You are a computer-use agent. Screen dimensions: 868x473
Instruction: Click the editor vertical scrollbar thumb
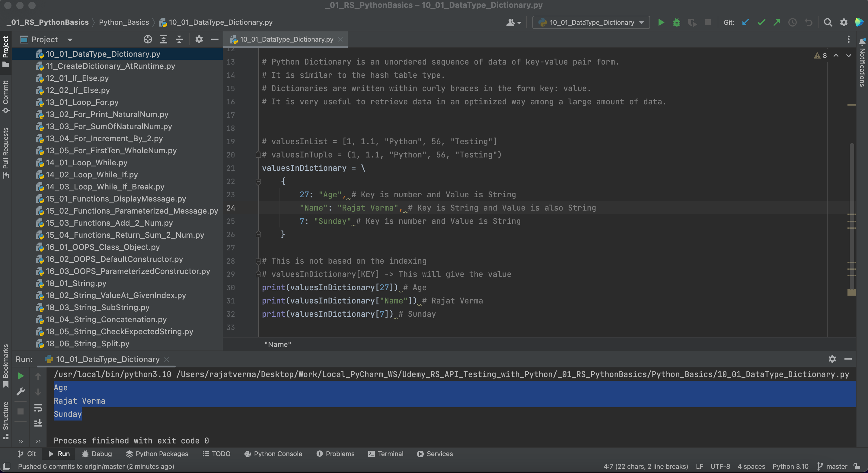pos(852,216)
